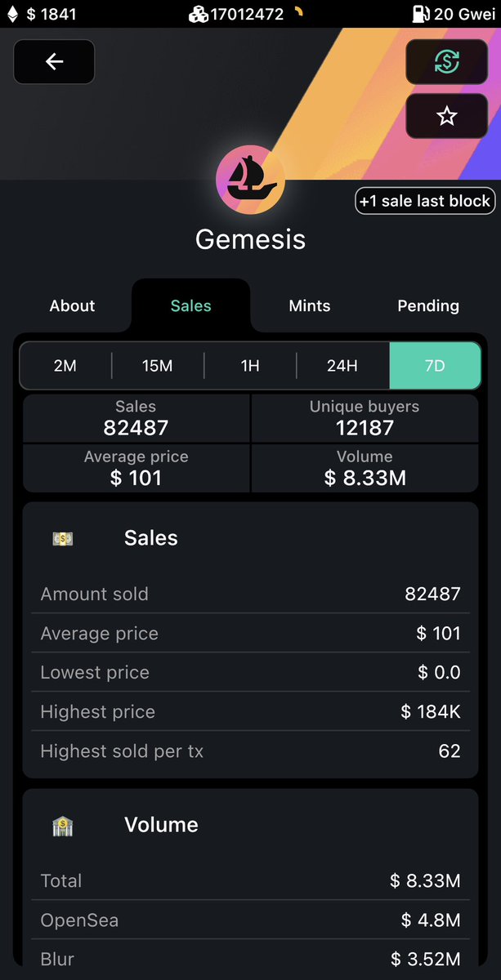Select the 15M time range

(158, 366)
